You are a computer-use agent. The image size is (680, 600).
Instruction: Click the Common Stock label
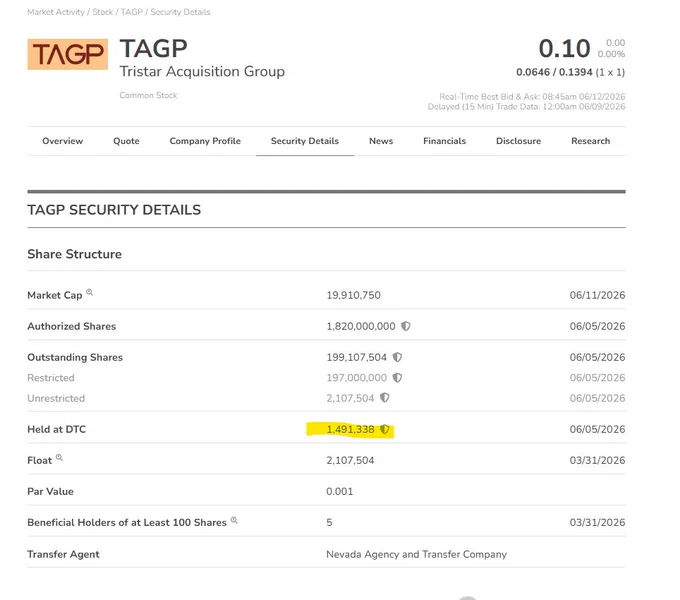[x=148, y=95]
